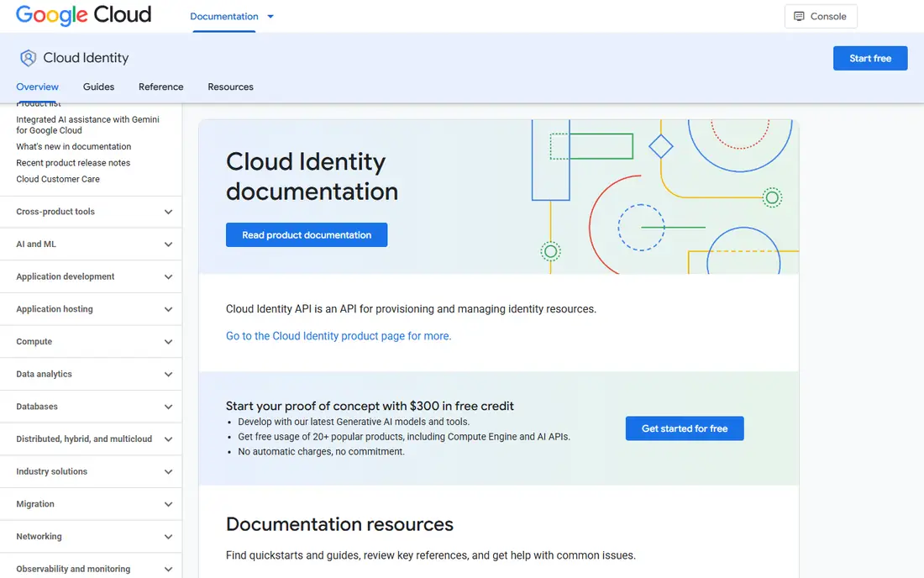This screenshot has width=924, height=578.
Task: Expand Industry solutions section
Action: click(x=91, y=471)
